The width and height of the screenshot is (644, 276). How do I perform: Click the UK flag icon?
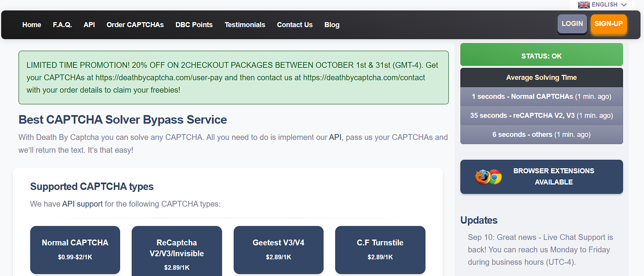pyautogui.click(x=584, y=5)
